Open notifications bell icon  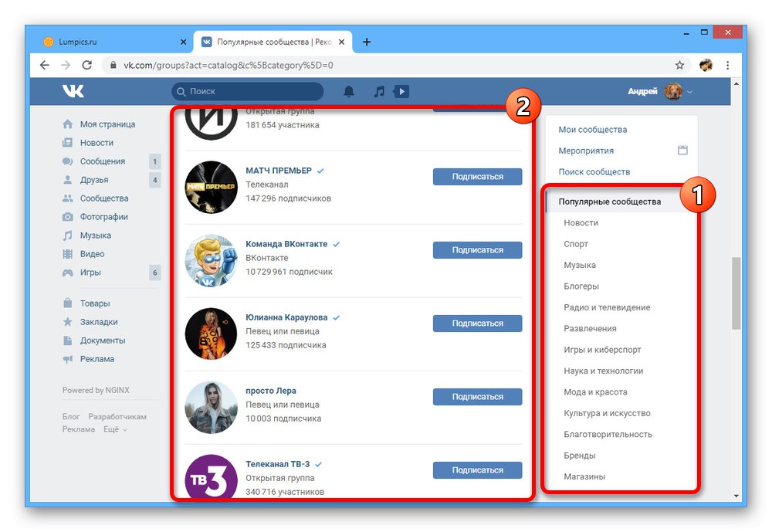pos(349,91)
